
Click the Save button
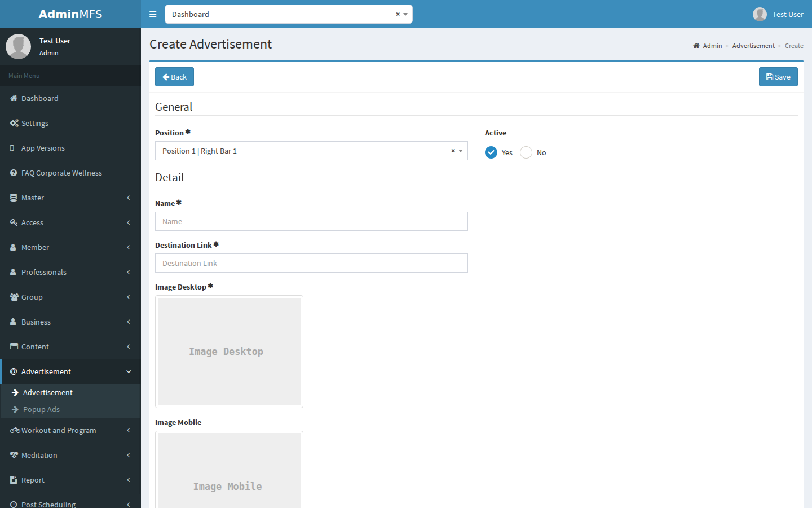(x=778, y=77)
